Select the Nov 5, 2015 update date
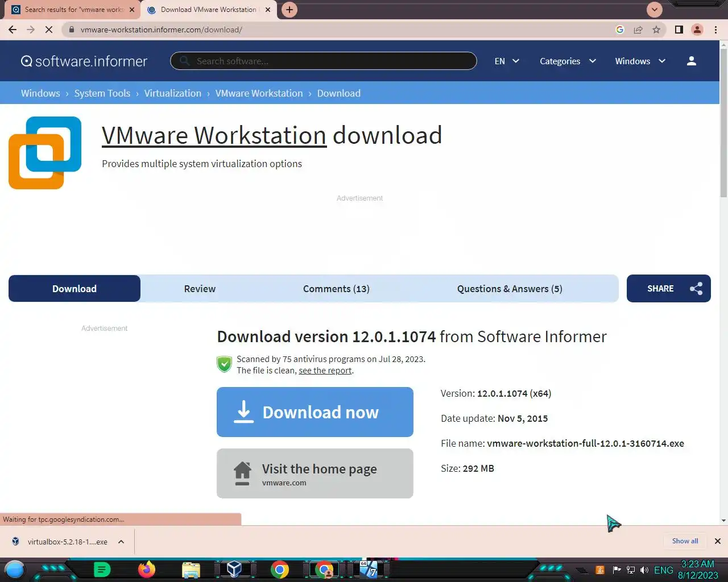728x582 pixels. coord(523,418)
